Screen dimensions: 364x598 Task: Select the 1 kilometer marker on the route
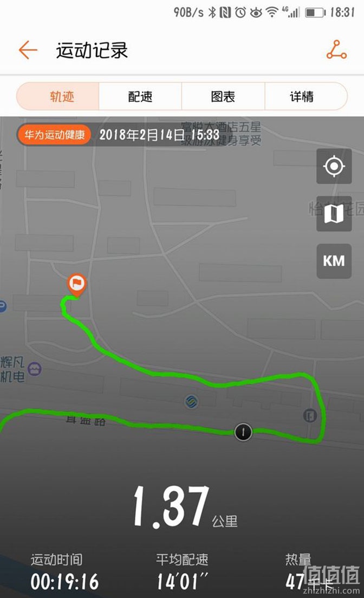(x=243, y=432)
